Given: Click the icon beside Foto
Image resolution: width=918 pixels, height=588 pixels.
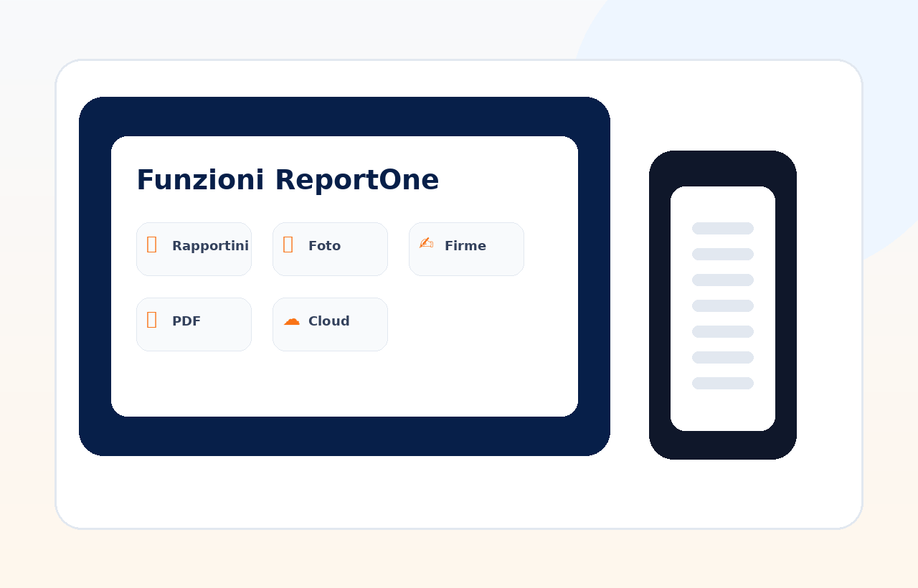Looking at the screenshot, I should pyautogui.click(x=288, y=245).
